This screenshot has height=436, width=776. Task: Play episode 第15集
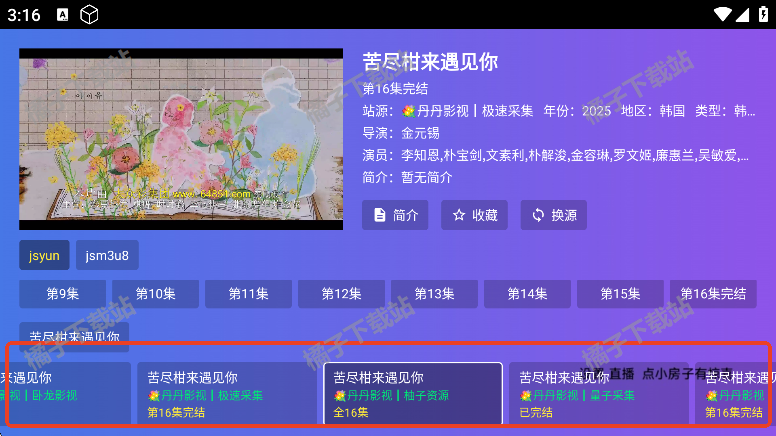coord(620,294)
